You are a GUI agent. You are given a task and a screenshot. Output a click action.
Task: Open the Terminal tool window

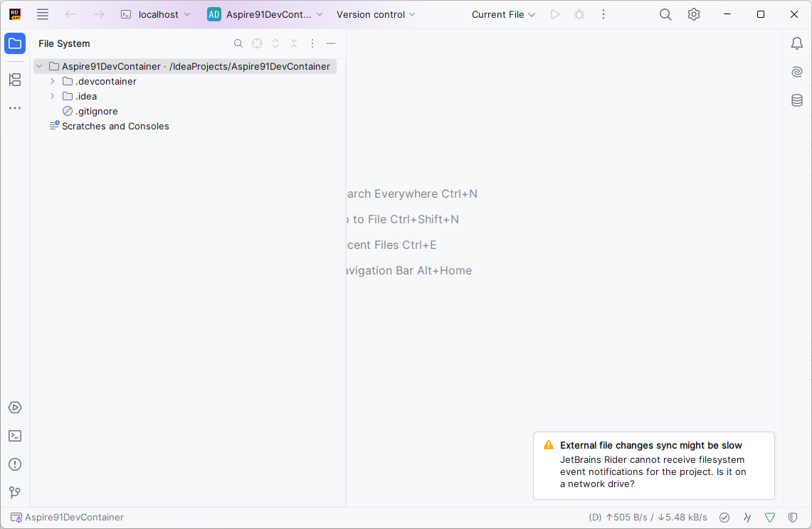click(14, 436)
